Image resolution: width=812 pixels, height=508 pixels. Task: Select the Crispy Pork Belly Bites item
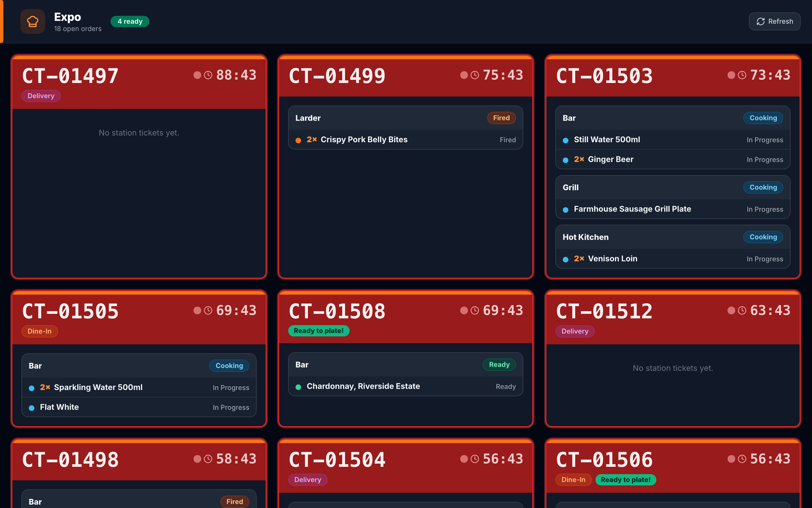[405, 140]
